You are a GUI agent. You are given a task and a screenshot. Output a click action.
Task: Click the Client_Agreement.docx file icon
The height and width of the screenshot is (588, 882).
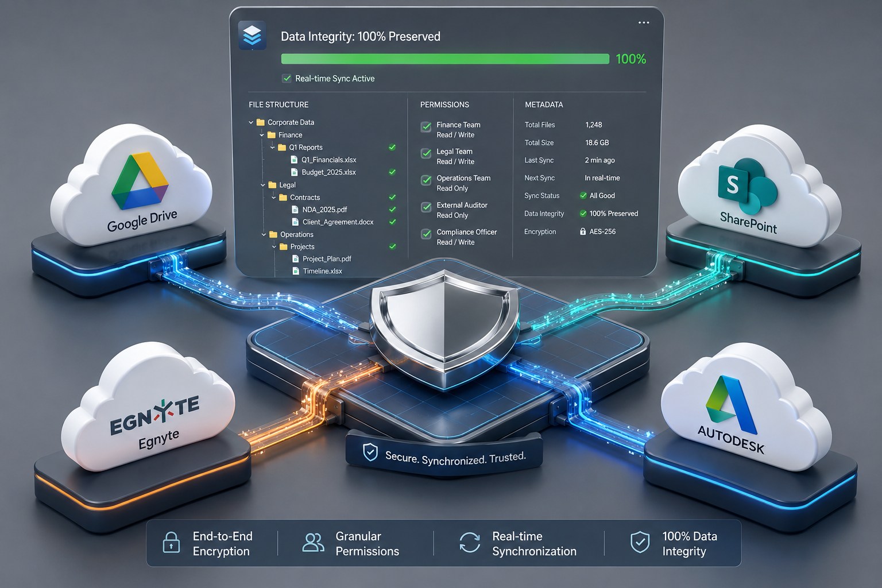[295, 222]
